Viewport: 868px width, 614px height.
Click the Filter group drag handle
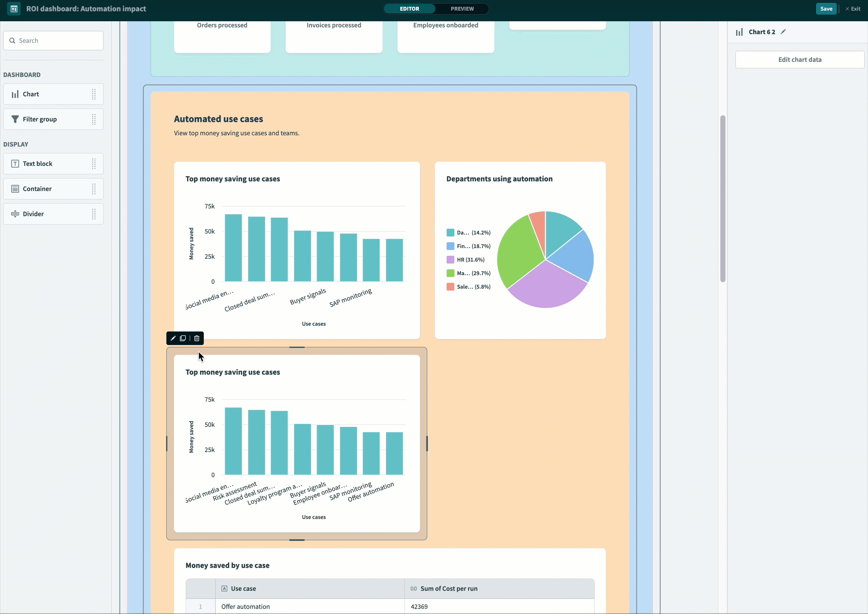click(94, 120)
